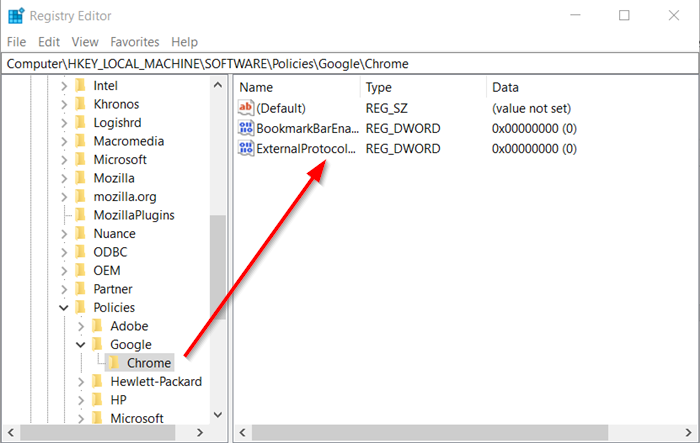Screen dimensions: 700x443
Task: Click the Hewlett-Packard folder icon
Action: [97, 381]
